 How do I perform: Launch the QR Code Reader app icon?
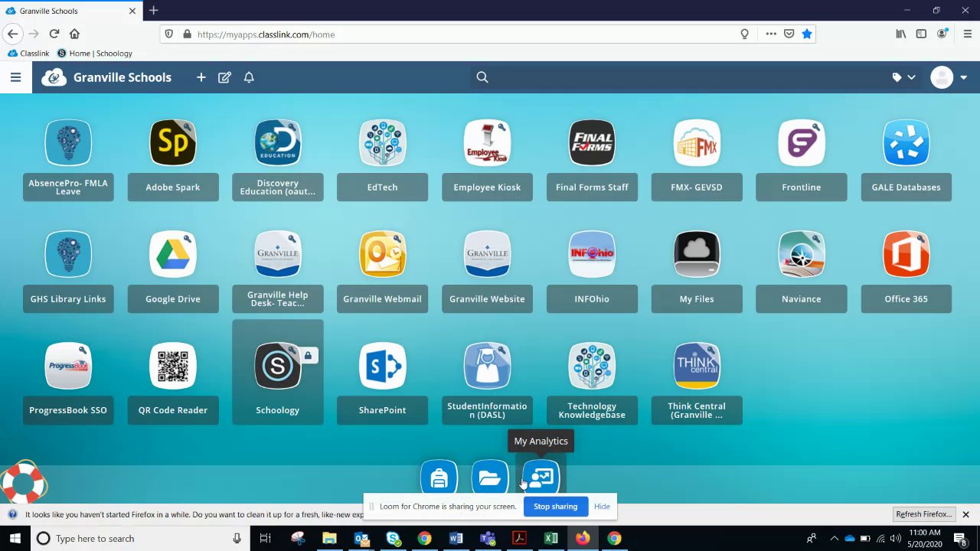click(173, 366)
